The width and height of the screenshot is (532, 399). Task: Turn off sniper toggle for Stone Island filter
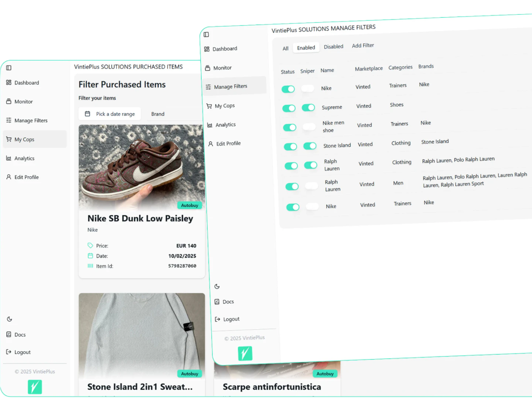click(x=310, y=146)
